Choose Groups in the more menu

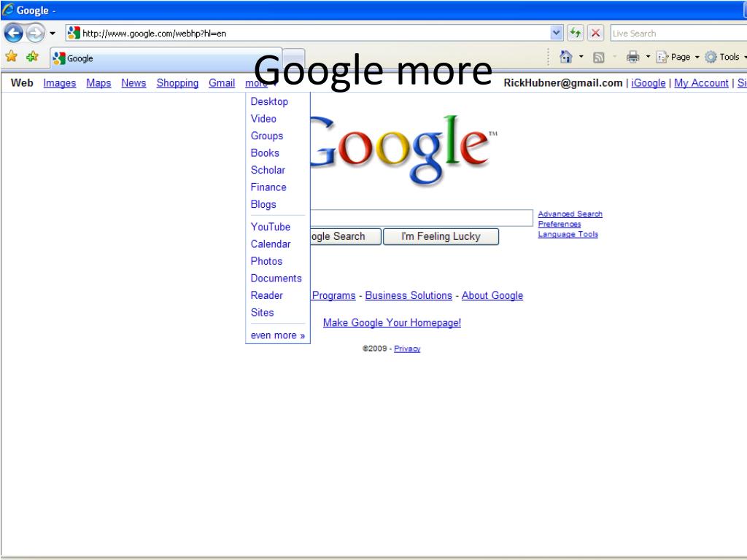pos(267,136)
